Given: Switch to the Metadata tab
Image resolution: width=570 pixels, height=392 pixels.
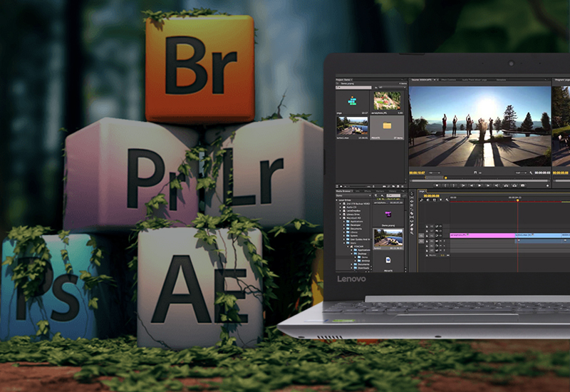Looking at the screenshot, I should click(501, 80).
